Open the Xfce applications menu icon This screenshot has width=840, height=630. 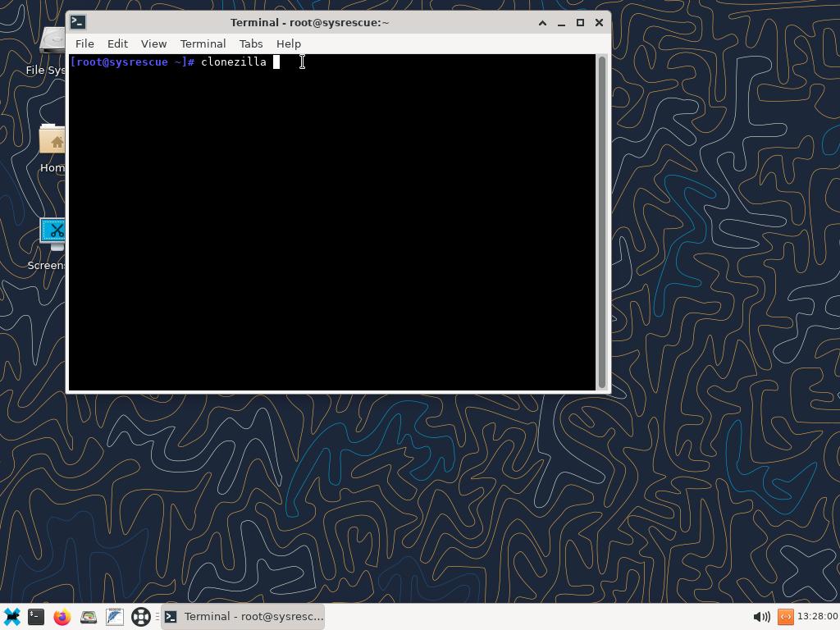pyautogui.click(x=12, y=617)
